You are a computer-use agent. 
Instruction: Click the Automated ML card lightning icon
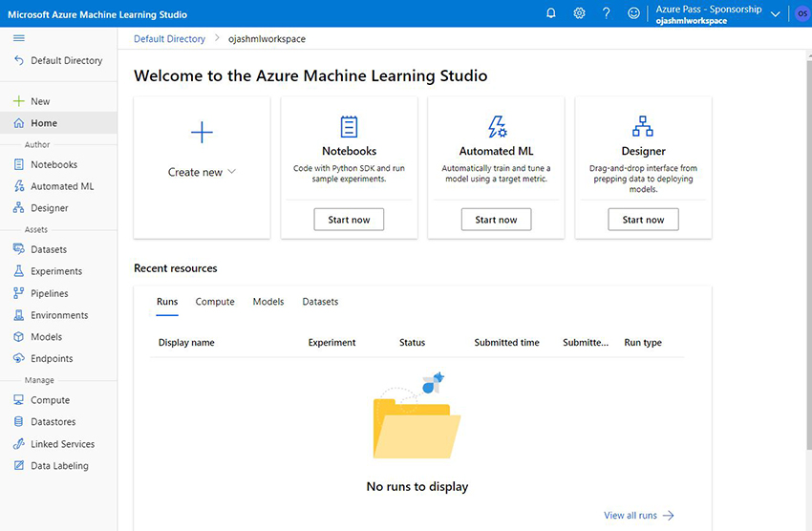tap(497, 126)
